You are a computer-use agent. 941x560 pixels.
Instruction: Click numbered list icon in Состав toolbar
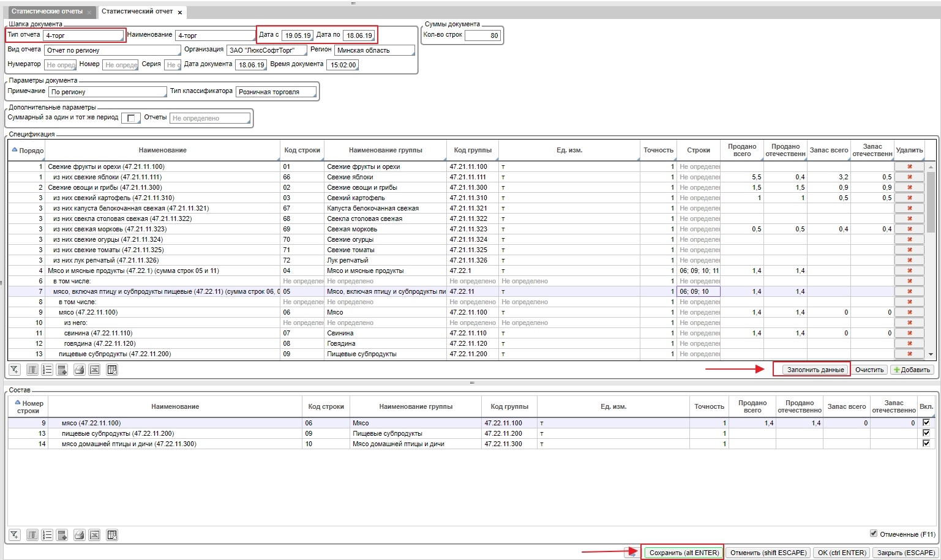pyautogui.click(x=47, y=535)
